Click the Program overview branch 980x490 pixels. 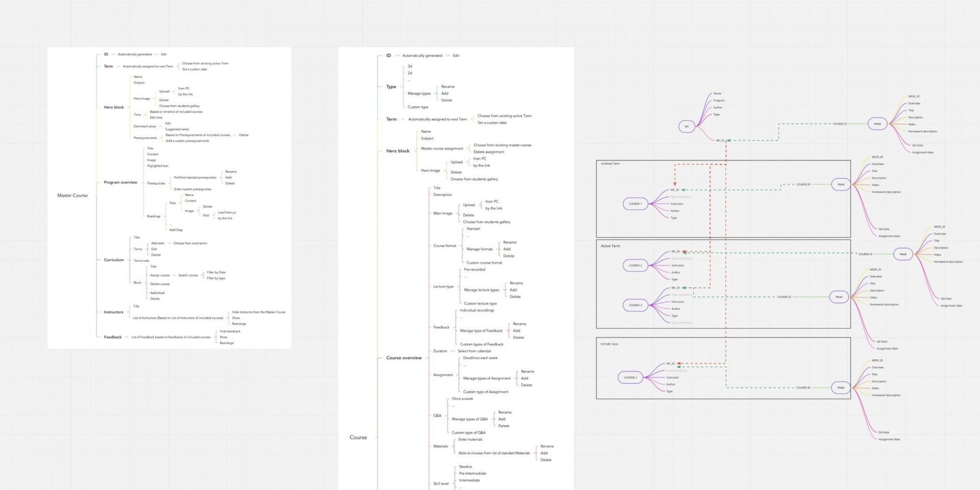pos(120,182)
